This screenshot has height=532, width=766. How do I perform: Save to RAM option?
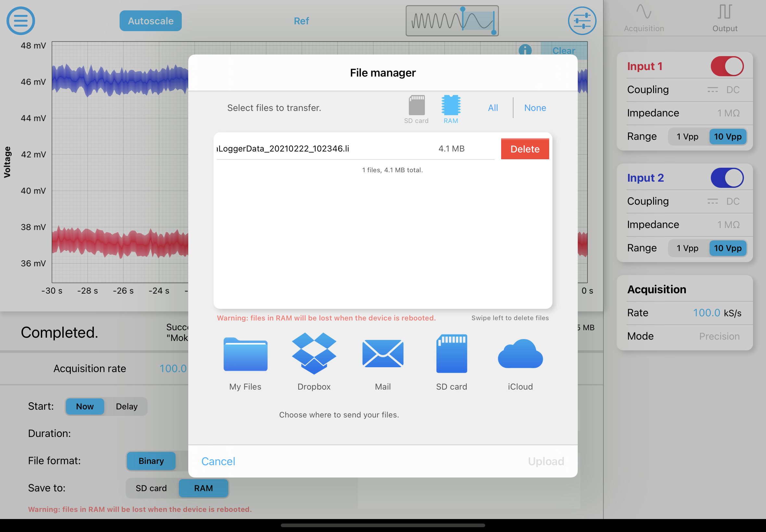(204, 488)
